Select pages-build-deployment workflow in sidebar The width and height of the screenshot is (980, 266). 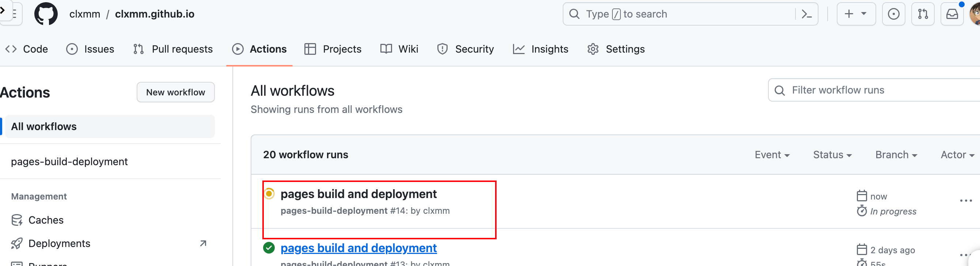pyautogui.click(x=69, y=162)
